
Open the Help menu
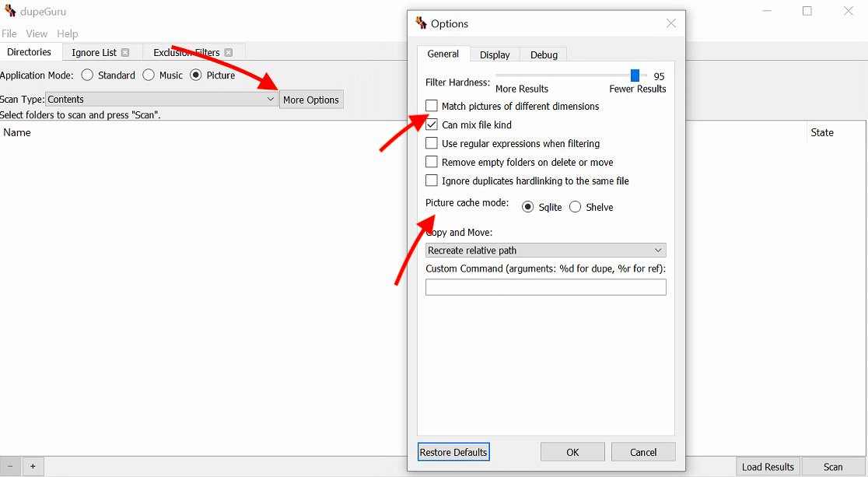pos(68,33)
